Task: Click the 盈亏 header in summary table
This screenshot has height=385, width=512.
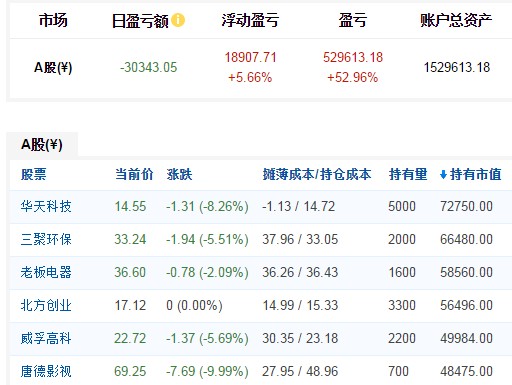Action: click(x=353, y=20)
